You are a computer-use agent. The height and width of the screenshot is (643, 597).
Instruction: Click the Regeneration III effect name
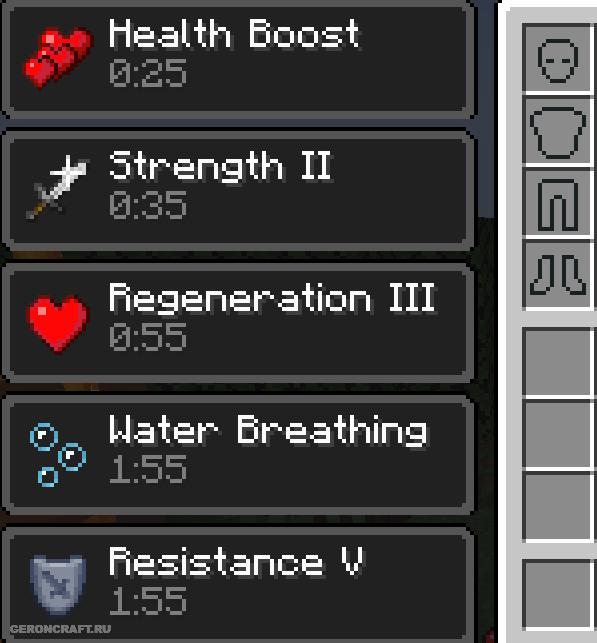coord(272,298)
